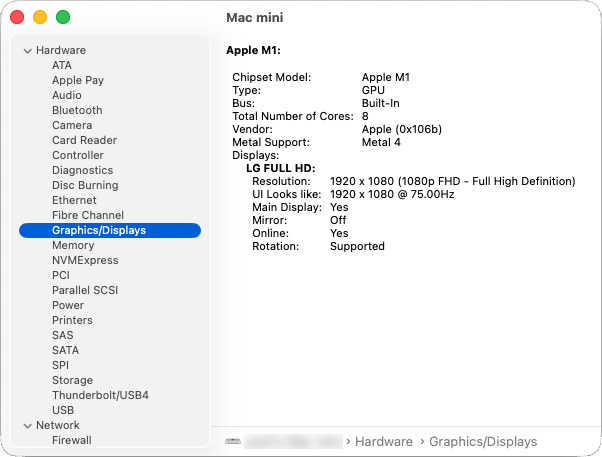
Task: Open SATA in the sidebar
Action: [66, 350]
